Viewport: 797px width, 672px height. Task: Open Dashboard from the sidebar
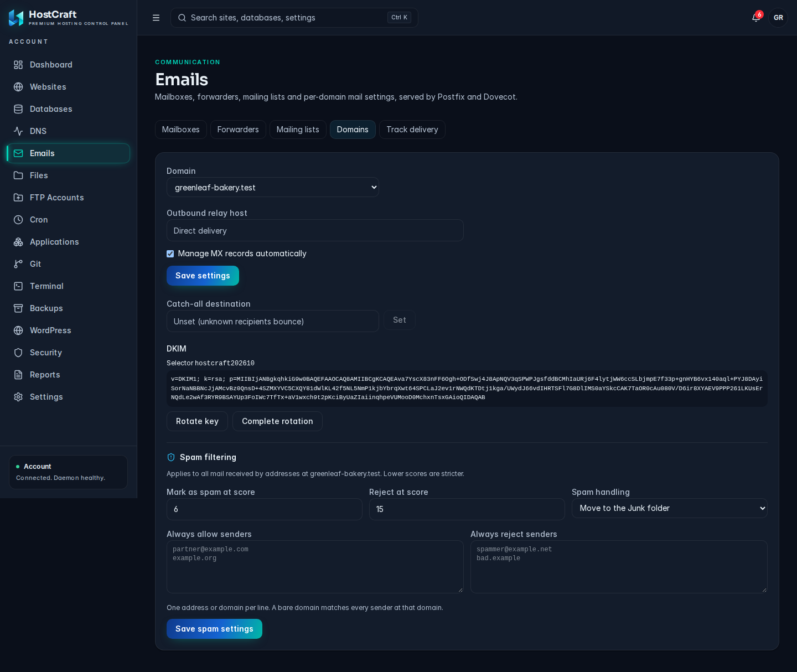[x=68, y=65]
